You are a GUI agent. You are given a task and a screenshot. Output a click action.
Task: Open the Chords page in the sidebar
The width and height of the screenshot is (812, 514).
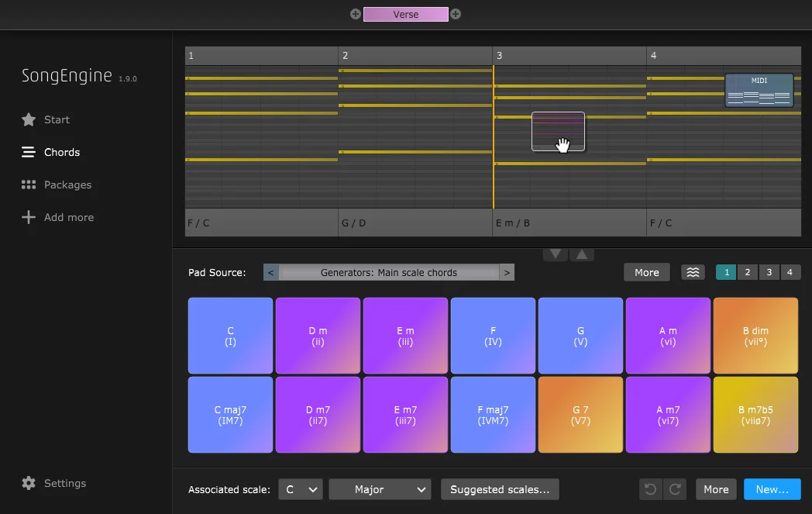tap(62, 152)
